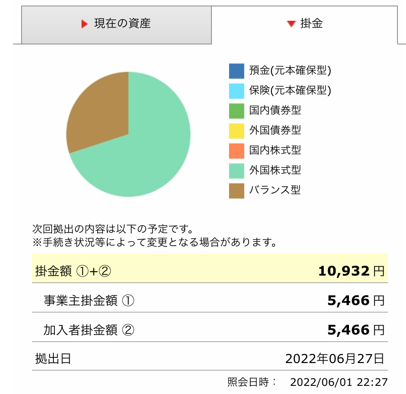The height and width of the screenshot is (394, 406).
Task: Click the 外国株式型 legend label text
Action: (x=275, y=170)
